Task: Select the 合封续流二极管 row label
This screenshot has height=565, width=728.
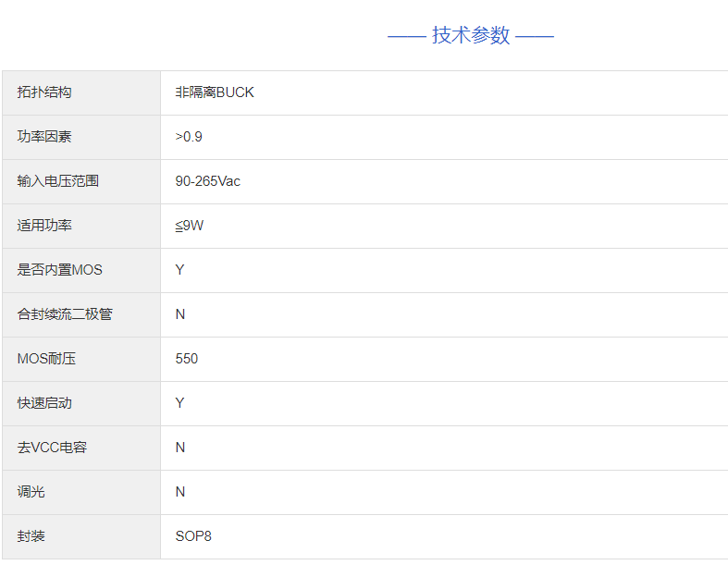Action: (x=65, y=314)
